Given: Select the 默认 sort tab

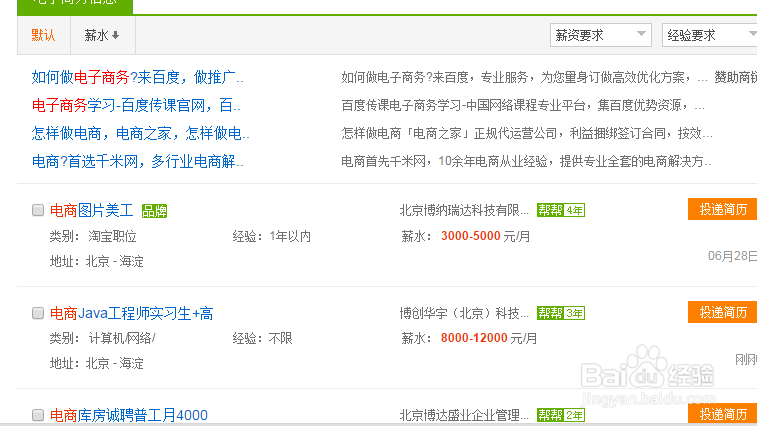Looking at the screenshot, I should [x=43, y=35].
